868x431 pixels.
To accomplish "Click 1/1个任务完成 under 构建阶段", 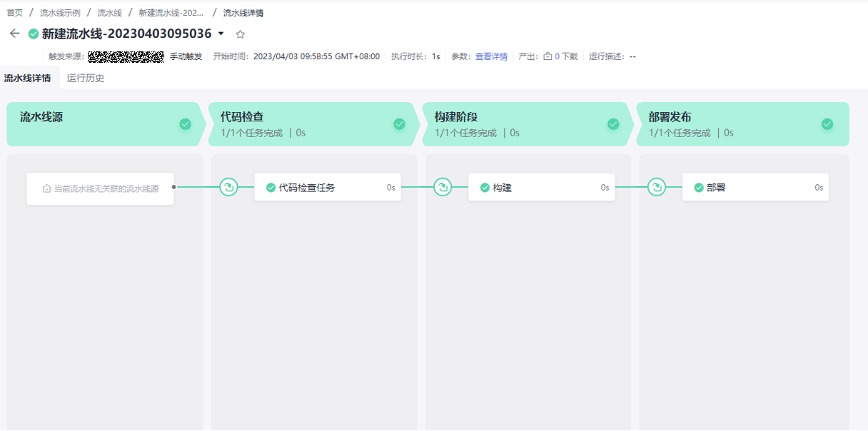I will click(465, 133).
